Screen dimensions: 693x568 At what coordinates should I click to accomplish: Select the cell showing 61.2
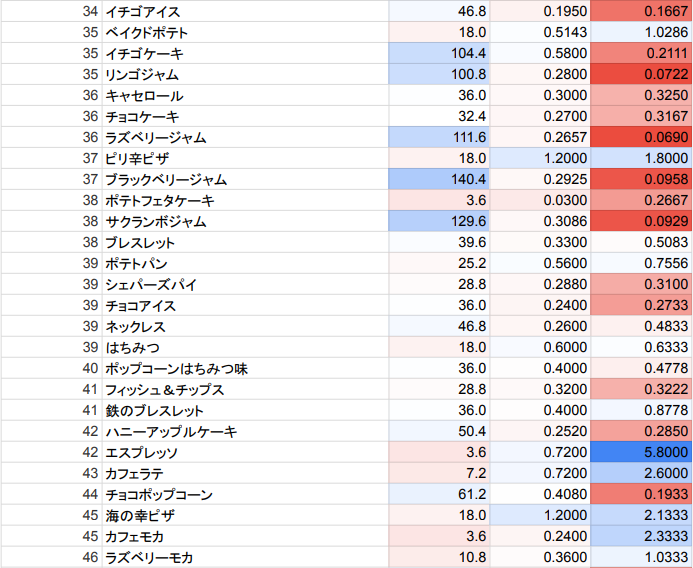click(440, 494)
